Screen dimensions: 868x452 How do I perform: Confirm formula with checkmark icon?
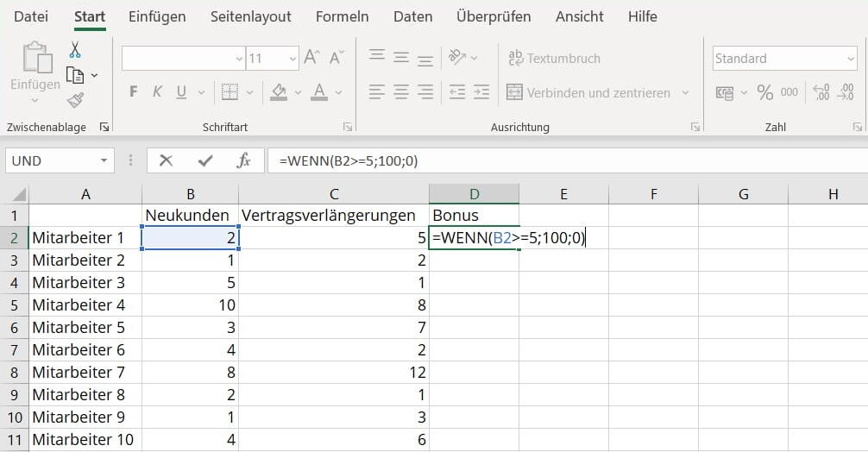205,160
